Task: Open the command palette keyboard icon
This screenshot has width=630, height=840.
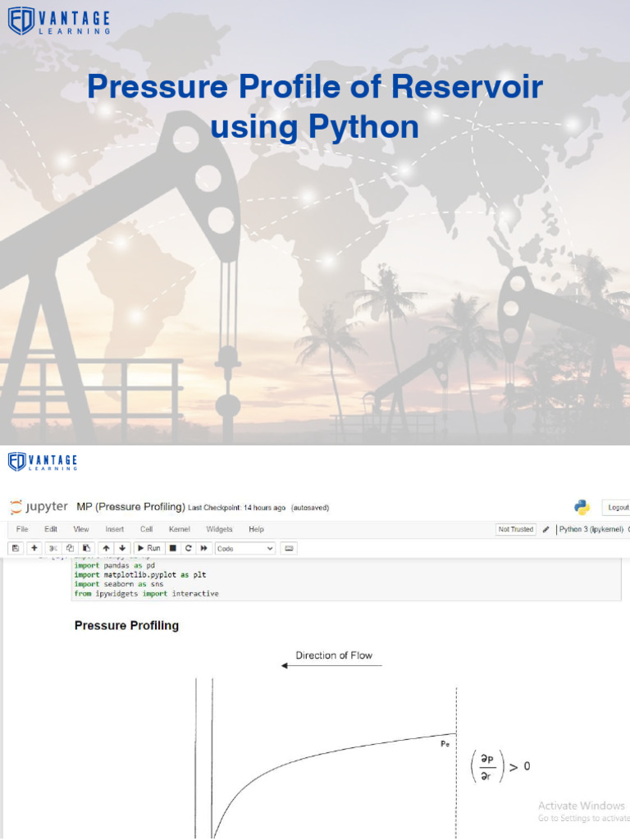Action: pos(289,548)
